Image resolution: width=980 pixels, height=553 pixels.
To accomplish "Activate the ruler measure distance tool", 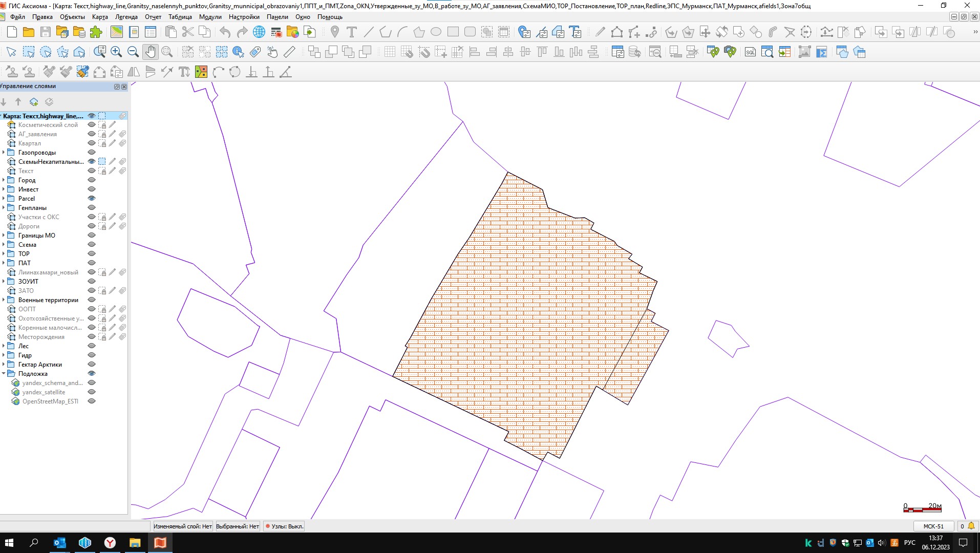I will 289,52.
